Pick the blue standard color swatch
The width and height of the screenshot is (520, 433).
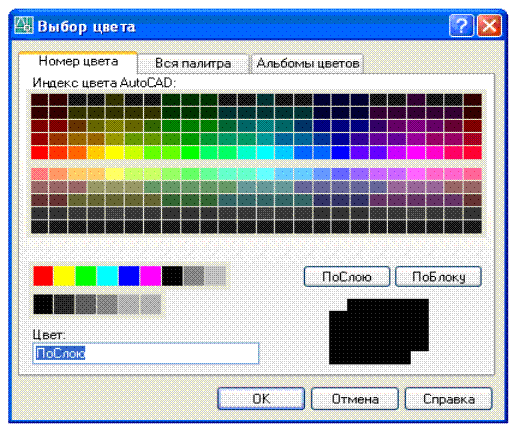coord(129,276)
